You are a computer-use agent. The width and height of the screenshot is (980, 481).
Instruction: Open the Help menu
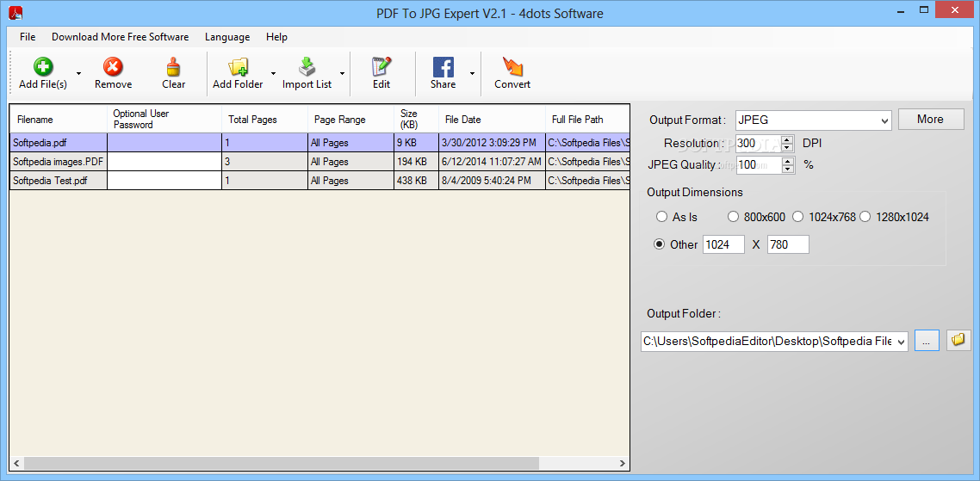(x=277, y=37)
